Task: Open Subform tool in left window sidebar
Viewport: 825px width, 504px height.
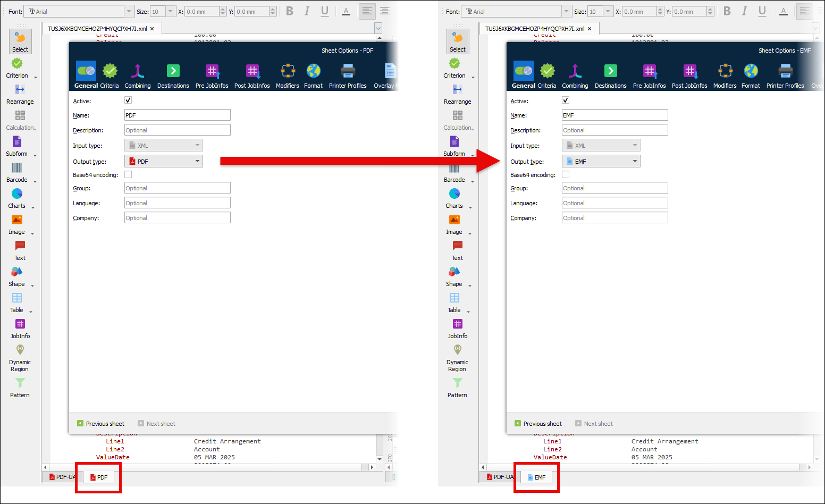Action: [x=17, y=146]
